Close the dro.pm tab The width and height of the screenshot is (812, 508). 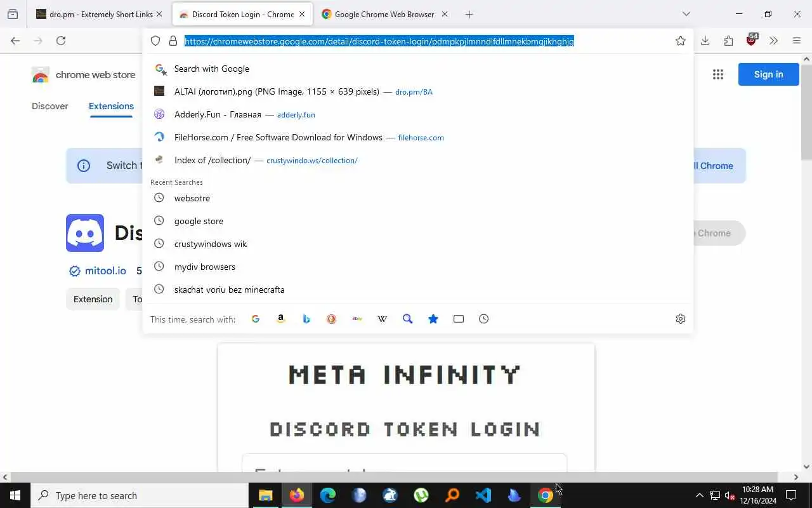(x=159, y=14)
